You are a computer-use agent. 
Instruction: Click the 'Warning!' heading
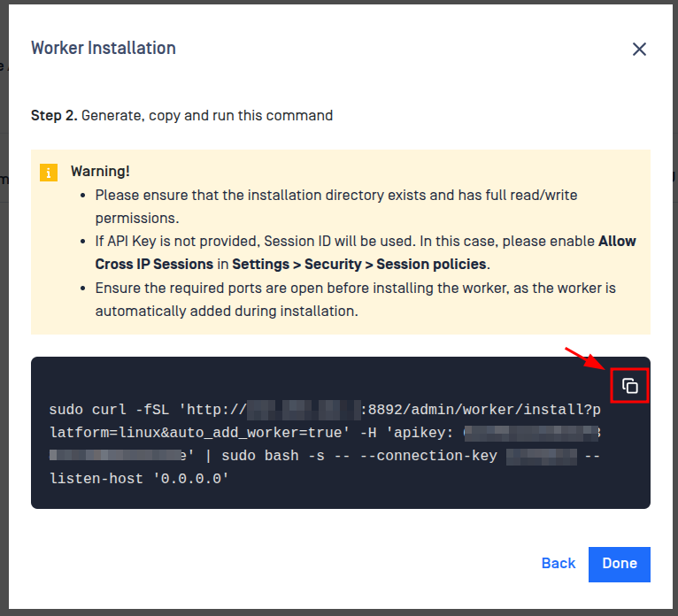pyautogui.click(x=100, y=172)
